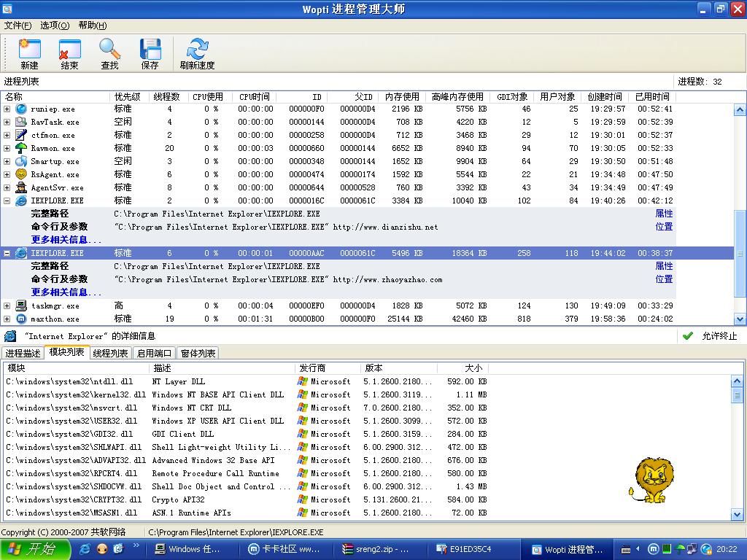This screenshot has height=560, width=747.
Task: Click the process list vertical scrollbar thumb
Action: (x=740, y=254)
